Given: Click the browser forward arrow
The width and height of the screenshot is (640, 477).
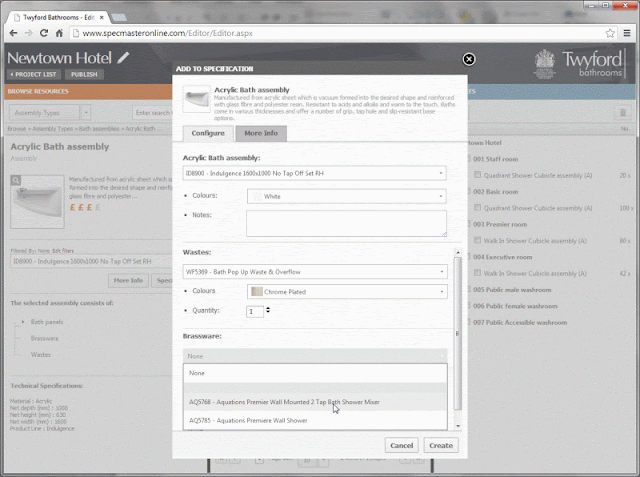Looking at the screenshot, I should [x=29, y=33].
